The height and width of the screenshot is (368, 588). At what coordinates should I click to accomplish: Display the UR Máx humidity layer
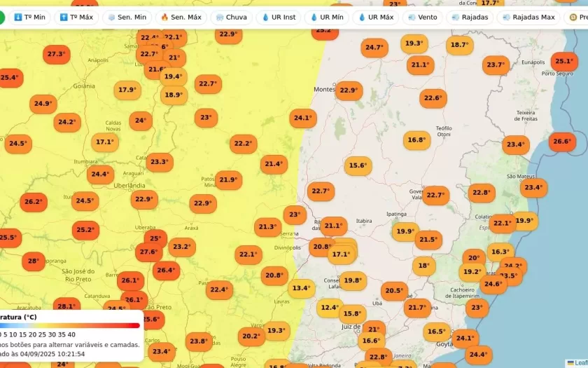pos(376,17)
